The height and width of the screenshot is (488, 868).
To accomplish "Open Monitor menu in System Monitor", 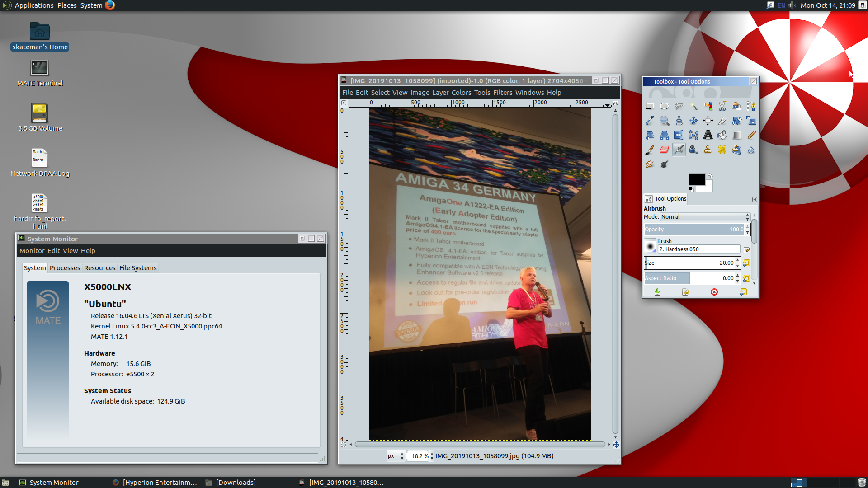I will (x=32, y=251).
